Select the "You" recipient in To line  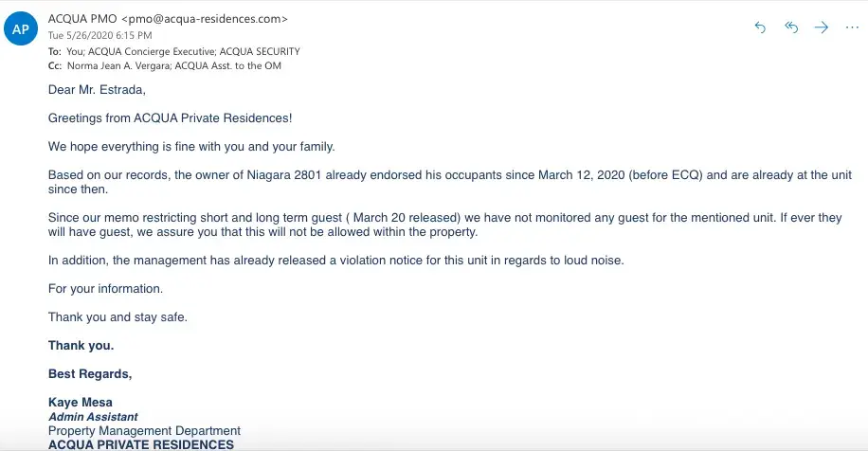coord(74,51)
